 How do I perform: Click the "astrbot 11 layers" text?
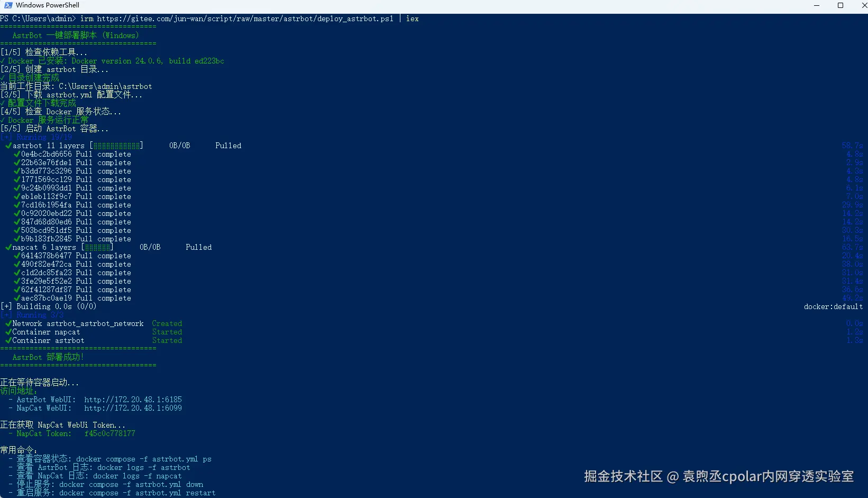[x=49, y=146]
